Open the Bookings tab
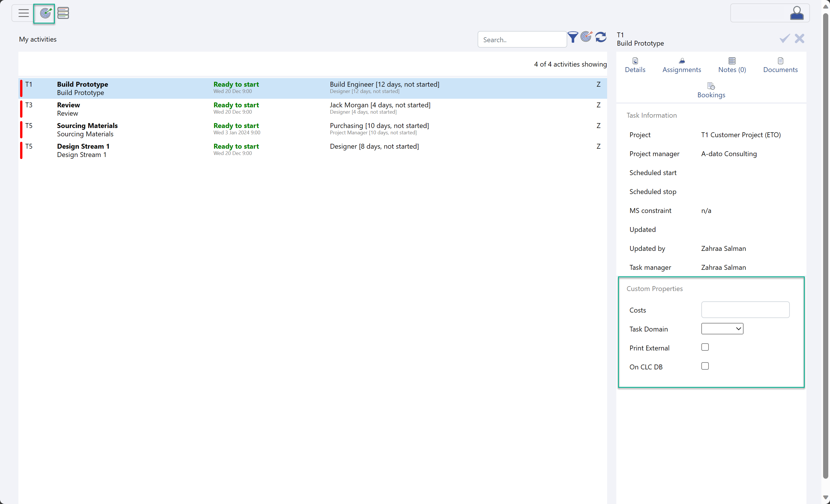Viewport: 830px width, 504px height. 711,91
